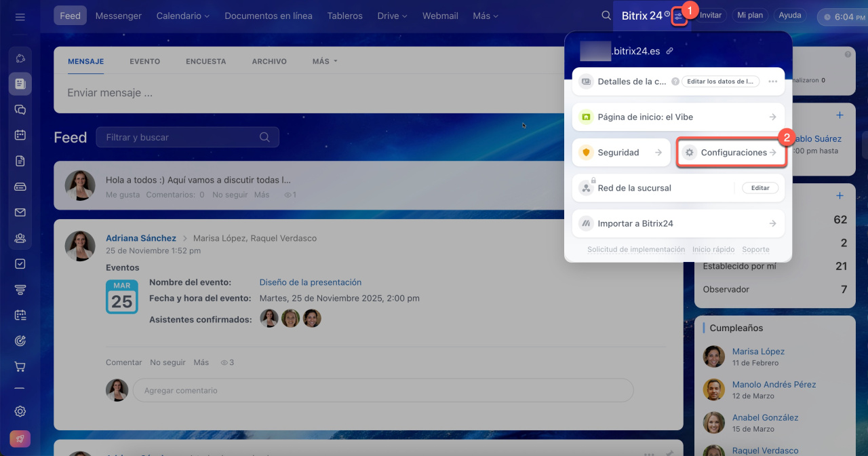Viewport: 868px width, 456px height.
Task: Open Adriana Sánchez's profile link
Action: click(x=140, y=238)
